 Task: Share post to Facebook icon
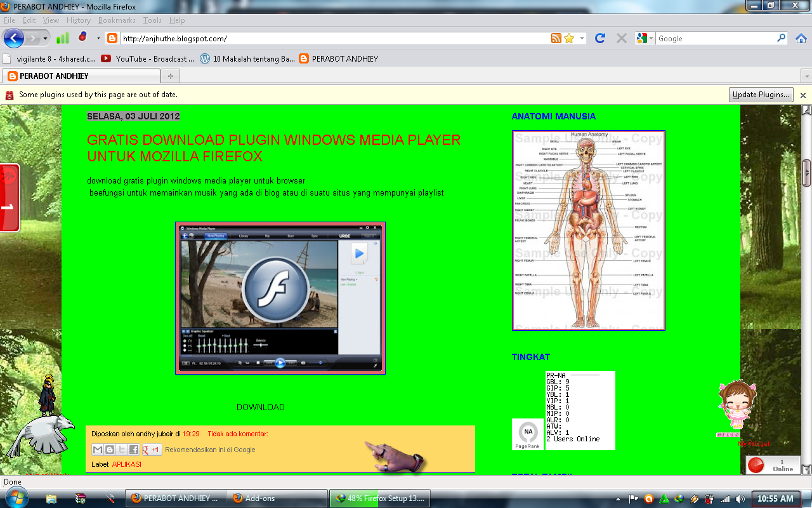coord(134,450)
